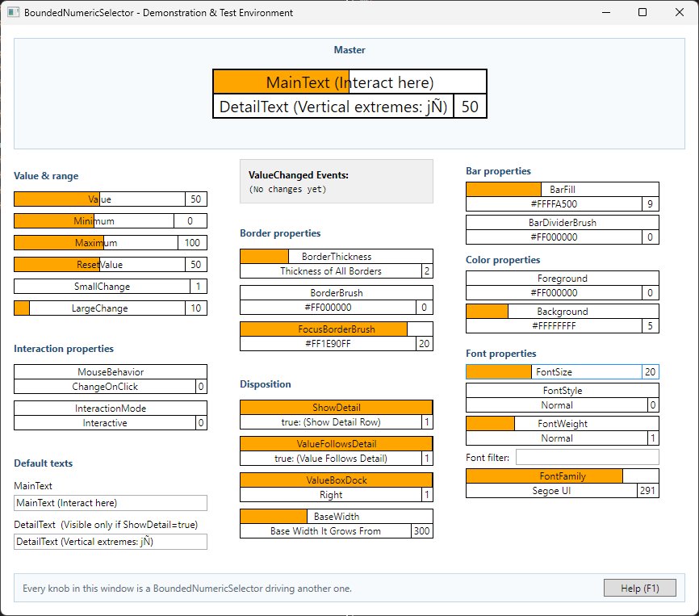Click the BorderThickness selector bar

coord(337,257)
